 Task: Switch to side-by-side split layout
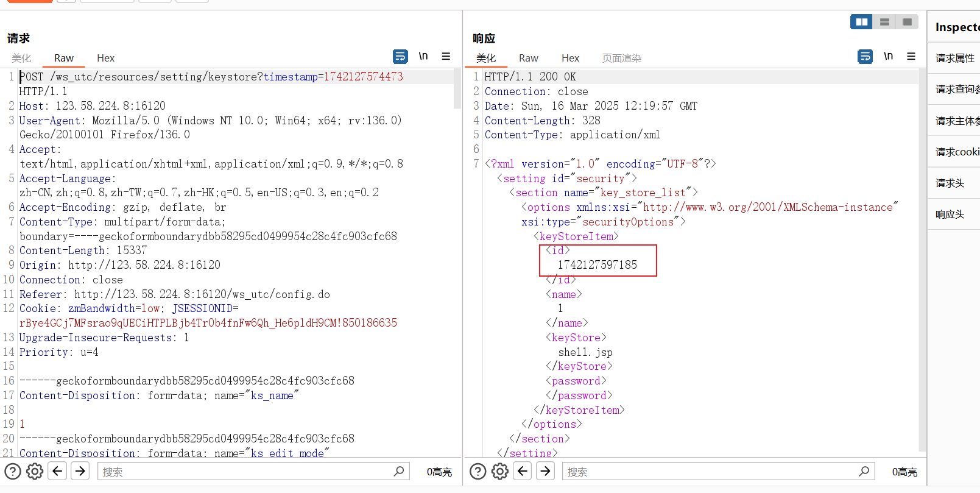[862, 22]
